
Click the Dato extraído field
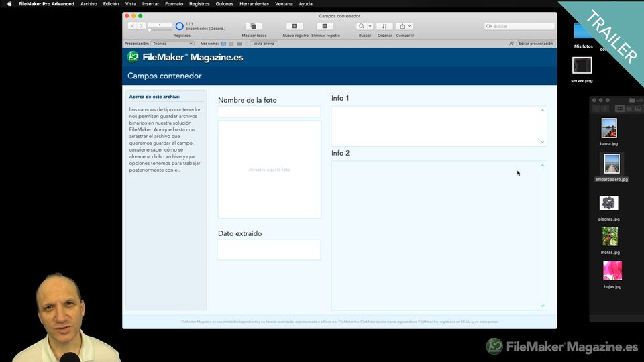click(269, 249)
